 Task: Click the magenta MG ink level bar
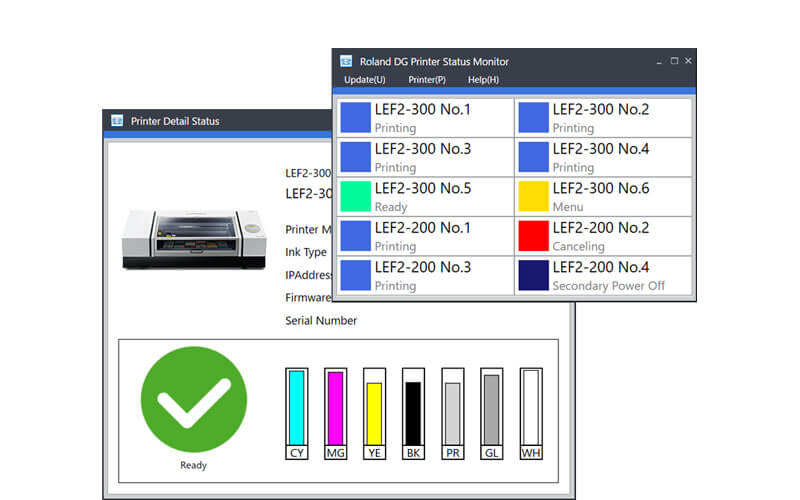point(336,406)
